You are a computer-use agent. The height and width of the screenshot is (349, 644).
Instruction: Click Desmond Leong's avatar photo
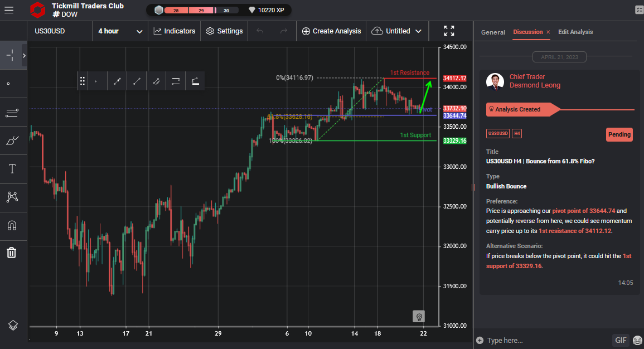495,82
